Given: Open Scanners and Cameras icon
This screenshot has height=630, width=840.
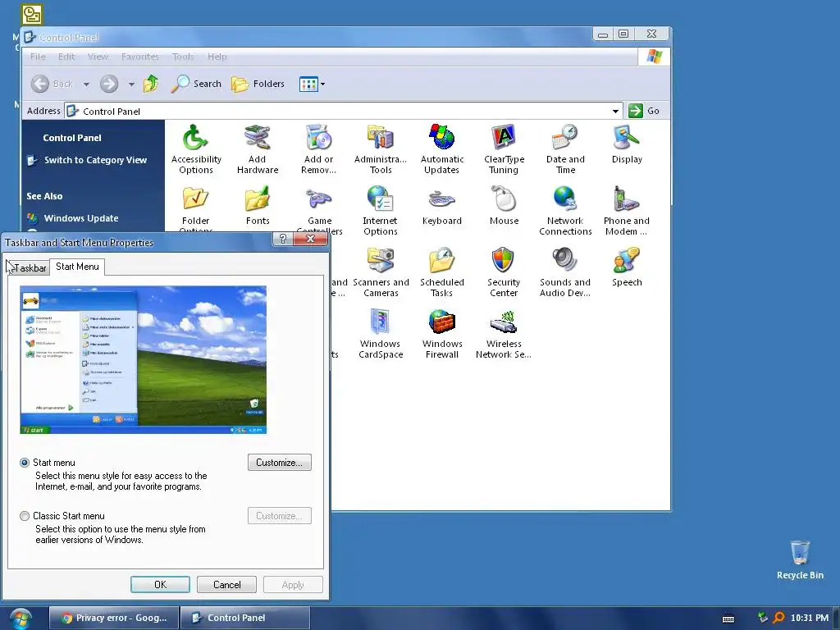Looking at the screenshot, I should tap(381, 272).
